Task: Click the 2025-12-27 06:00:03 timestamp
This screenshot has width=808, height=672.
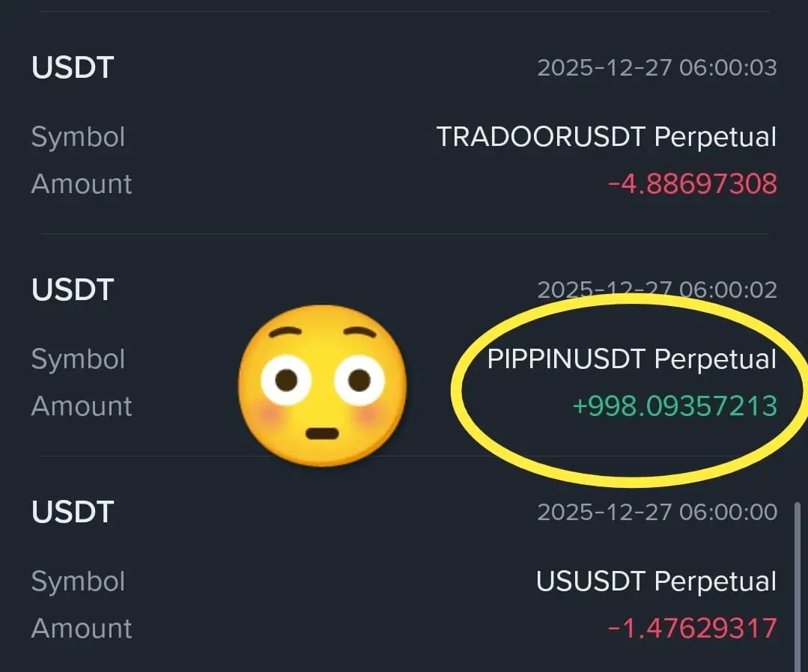Action: click(657, 67)
